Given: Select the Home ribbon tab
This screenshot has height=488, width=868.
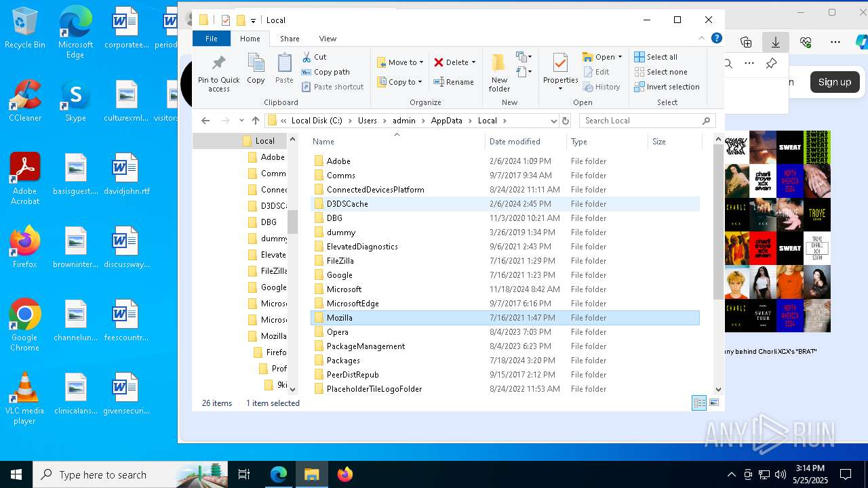Looking at the screenshot, I should [250, 39].
